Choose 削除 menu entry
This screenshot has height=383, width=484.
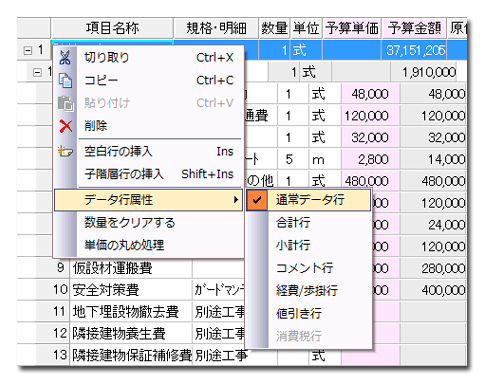tap(148, 126)
